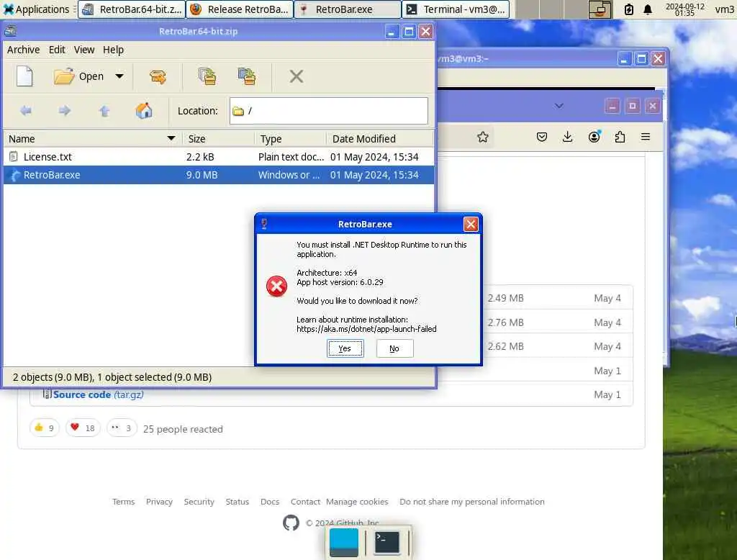The image size is (737, 560).
Task: Close the RetroBar.exe error dialog
Action: tap(471, 225)
